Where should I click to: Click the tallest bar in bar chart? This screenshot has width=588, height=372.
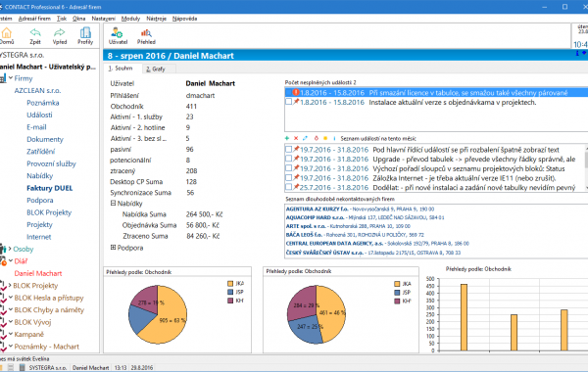click(x=464, y=317)
